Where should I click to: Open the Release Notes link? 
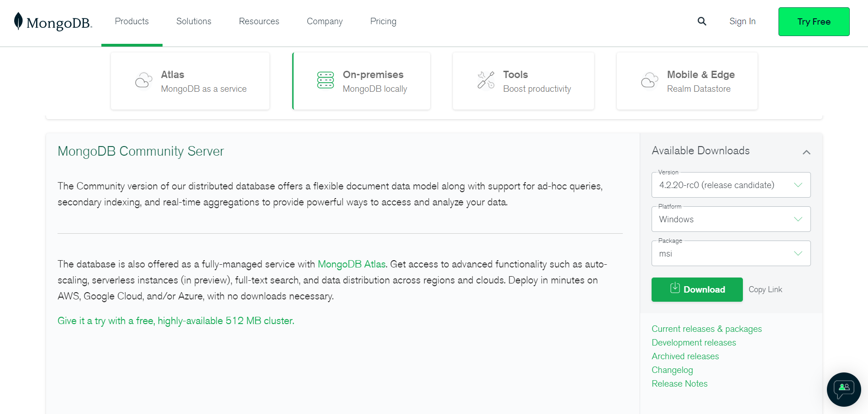[679, 383]
